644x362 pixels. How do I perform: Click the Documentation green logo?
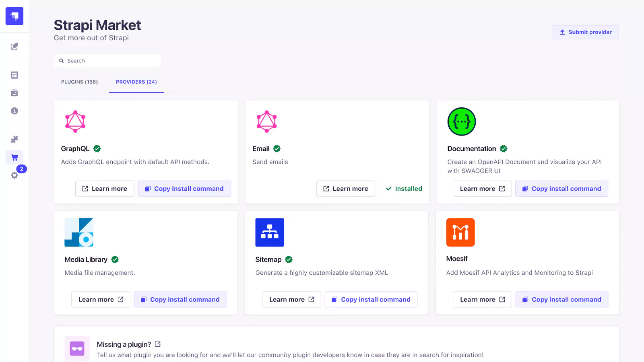click(x=462, y=121)
